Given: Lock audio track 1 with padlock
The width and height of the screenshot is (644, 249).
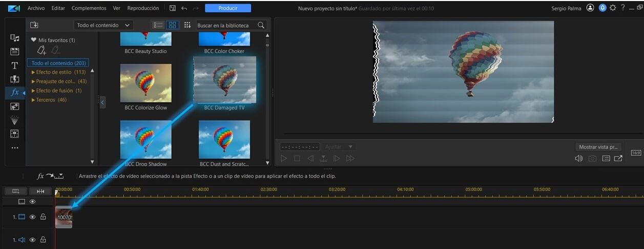Looking at the screenshot, I should click(43, 240).
